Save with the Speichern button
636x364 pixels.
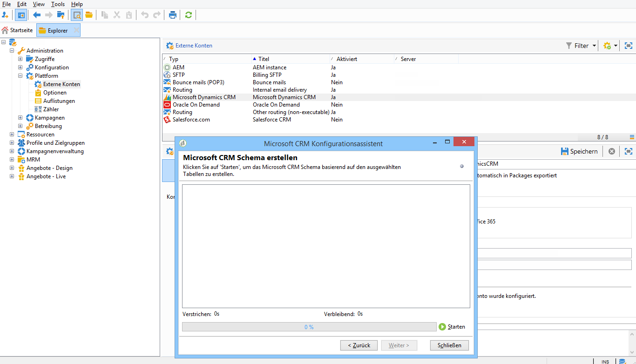click(579, 151)
